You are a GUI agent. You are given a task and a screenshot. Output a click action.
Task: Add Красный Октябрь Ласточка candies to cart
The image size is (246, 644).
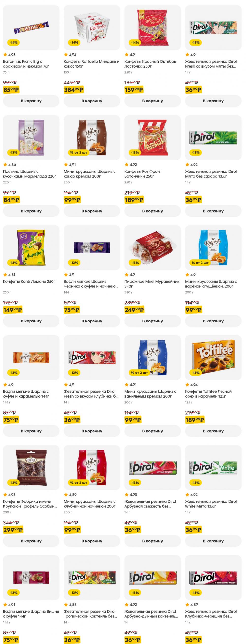(153, 101)
